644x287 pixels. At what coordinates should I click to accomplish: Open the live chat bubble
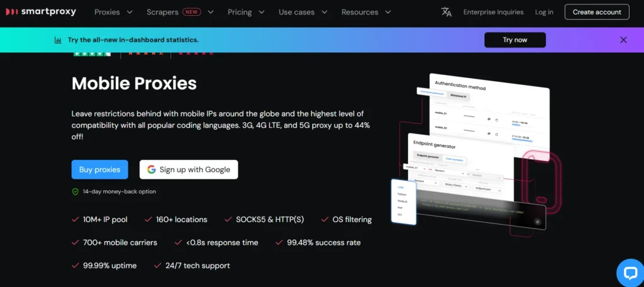click(630, 273)
